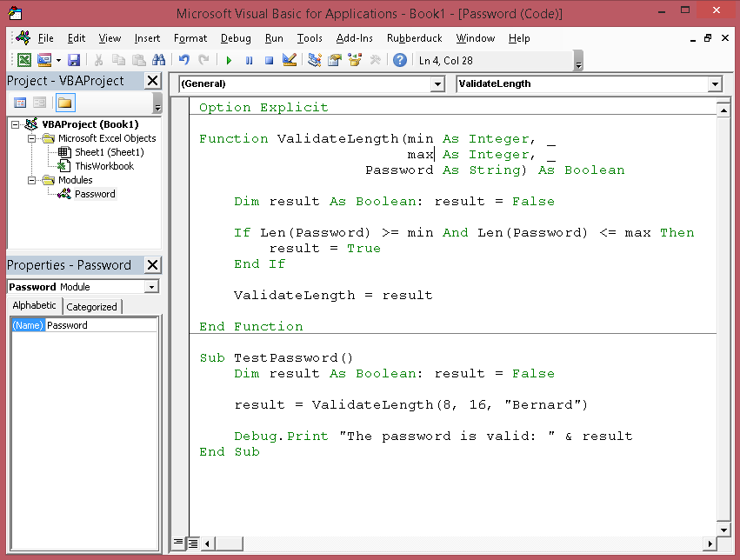Open the Insert menu

click(x=147, y=38)
